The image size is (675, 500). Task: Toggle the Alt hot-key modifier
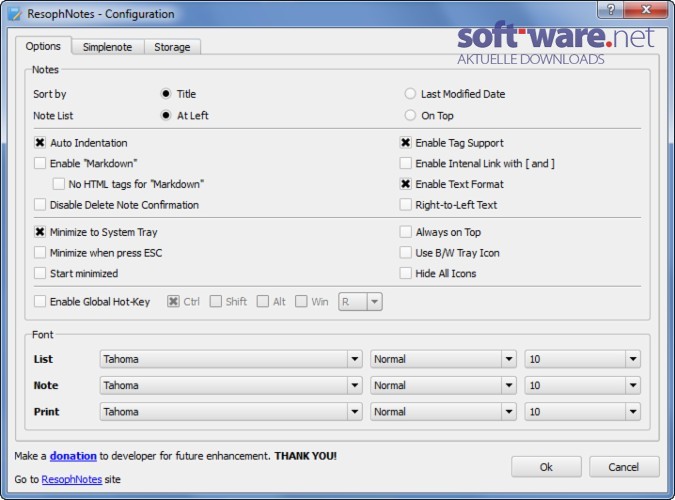[263, 301]
